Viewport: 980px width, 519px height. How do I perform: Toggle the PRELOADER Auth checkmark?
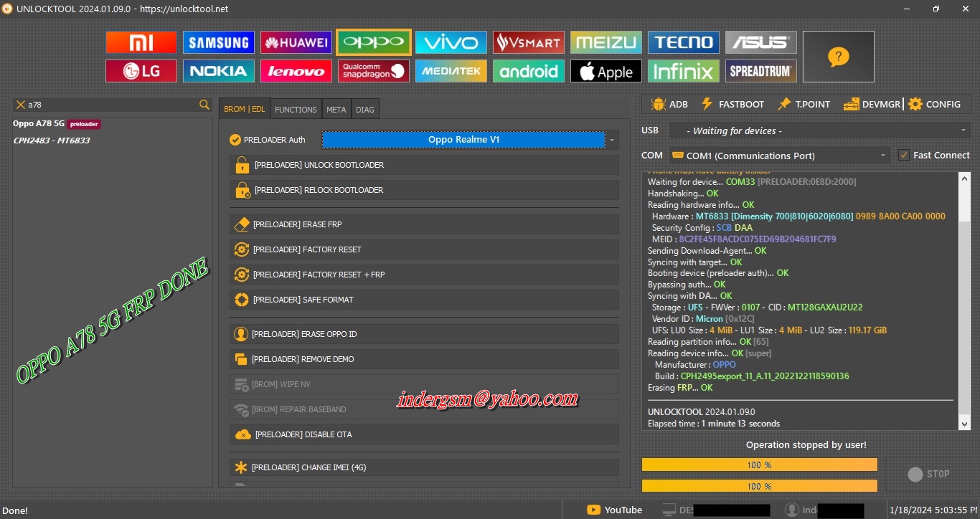tap(235, 140)
